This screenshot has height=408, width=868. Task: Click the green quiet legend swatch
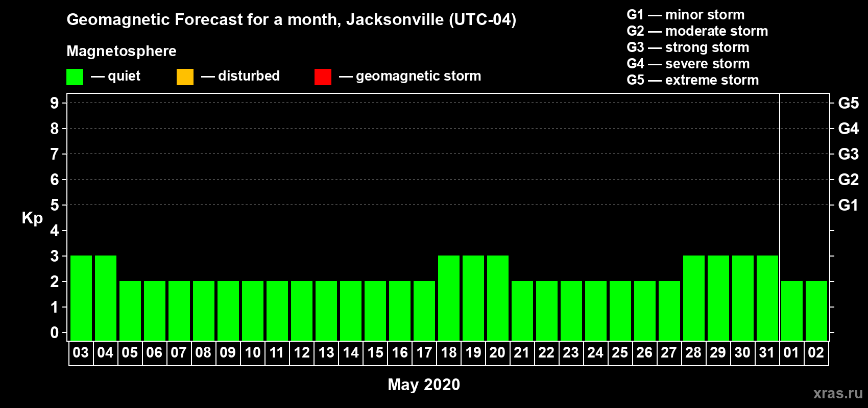tap(75, 77)
